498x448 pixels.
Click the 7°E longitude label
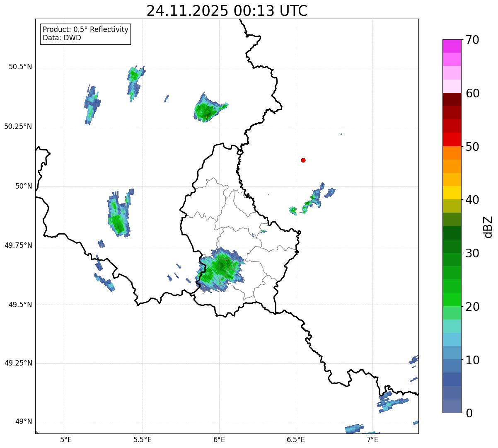(x=372, y=439)
